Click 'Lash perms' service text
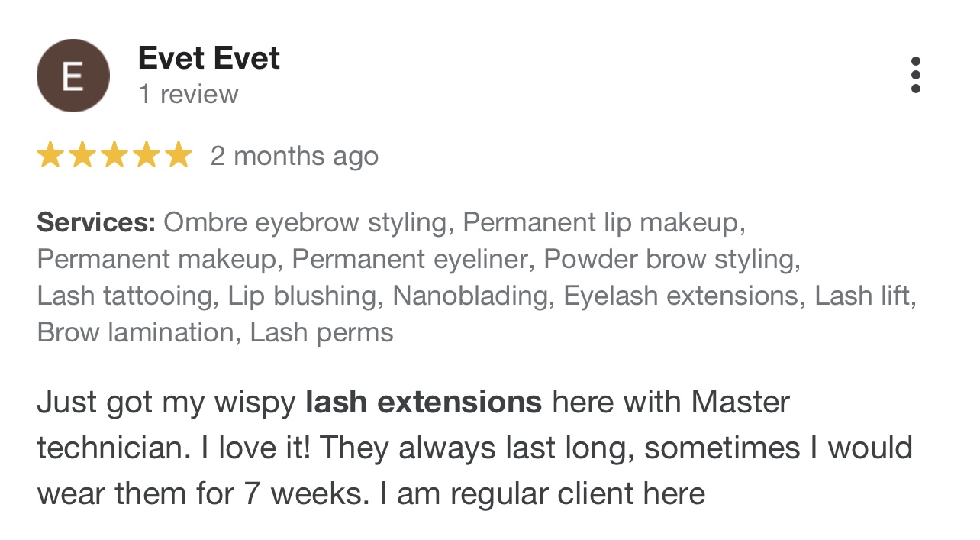This screenshot has height=540, width=980. pos(321,333)
